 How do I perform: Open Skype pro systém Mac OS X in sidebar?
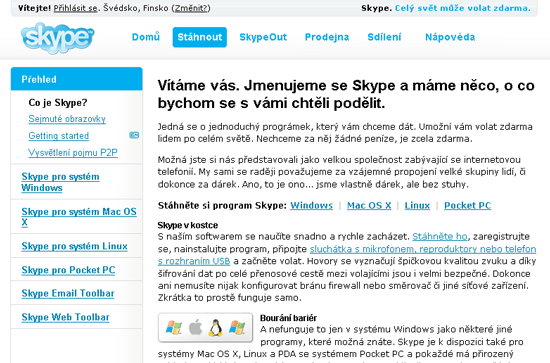point(79,217)
